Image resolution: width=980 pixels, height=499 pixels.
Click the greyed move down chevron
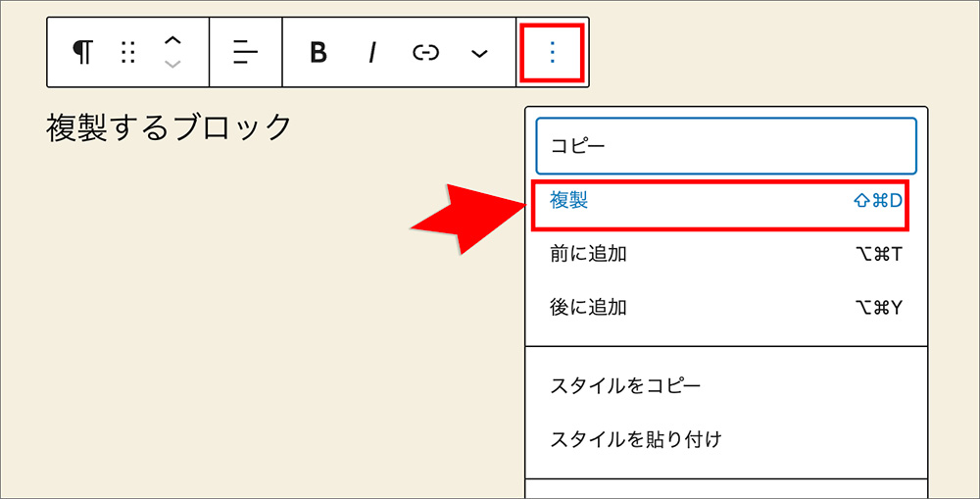pyautogui.click(x=172, y=64)
